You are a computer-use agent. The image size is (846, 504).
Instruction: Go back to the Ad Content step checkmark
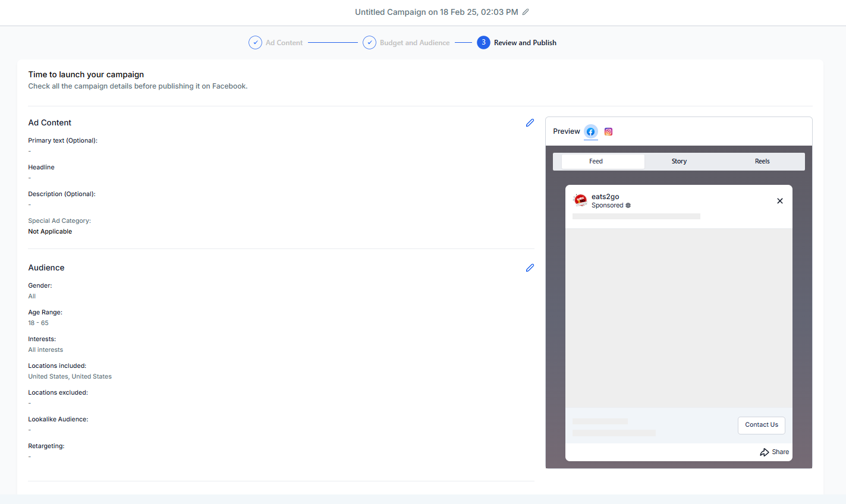255,43
